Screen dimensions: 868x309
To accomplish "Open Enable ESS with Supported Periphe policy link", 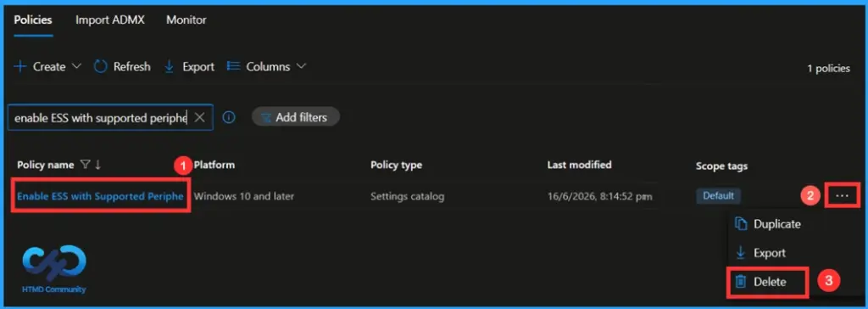I will 100,196.
